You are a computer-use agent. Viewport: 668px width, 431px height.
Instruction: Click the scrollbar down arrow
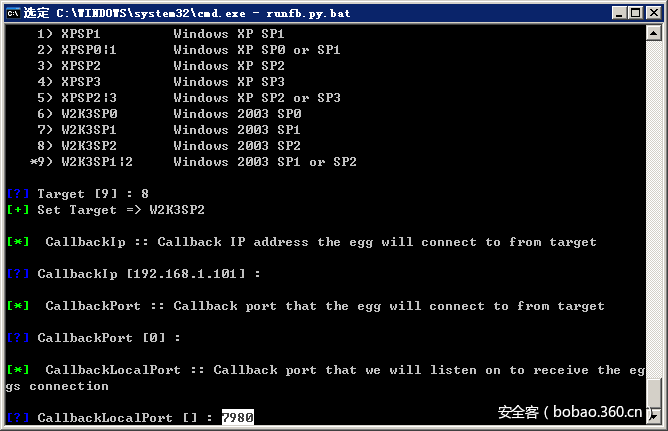tap(655, 422)
